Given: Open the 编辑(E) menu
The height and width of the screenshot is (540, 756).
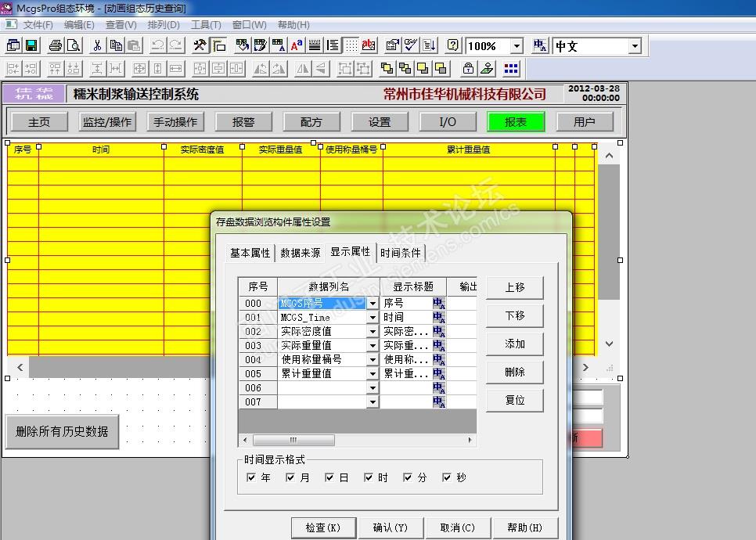Looking at the screenshot, I should (x=79, y=24).
